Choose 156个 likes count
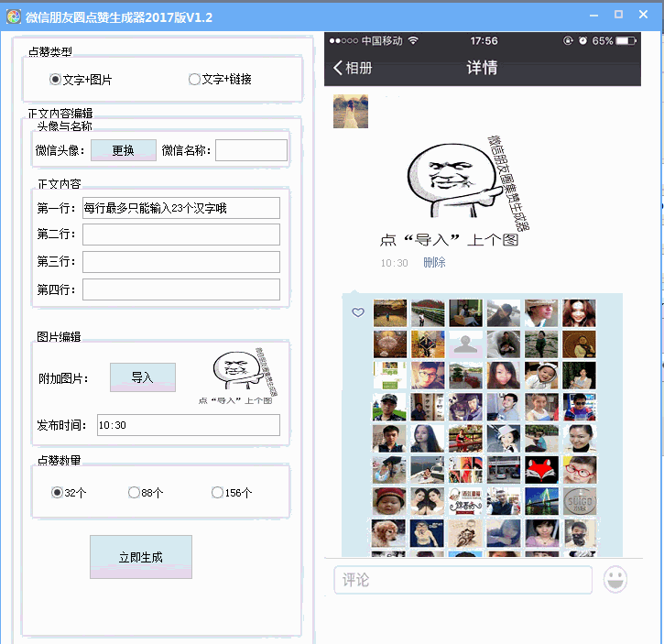 click(x=232, y=493)
